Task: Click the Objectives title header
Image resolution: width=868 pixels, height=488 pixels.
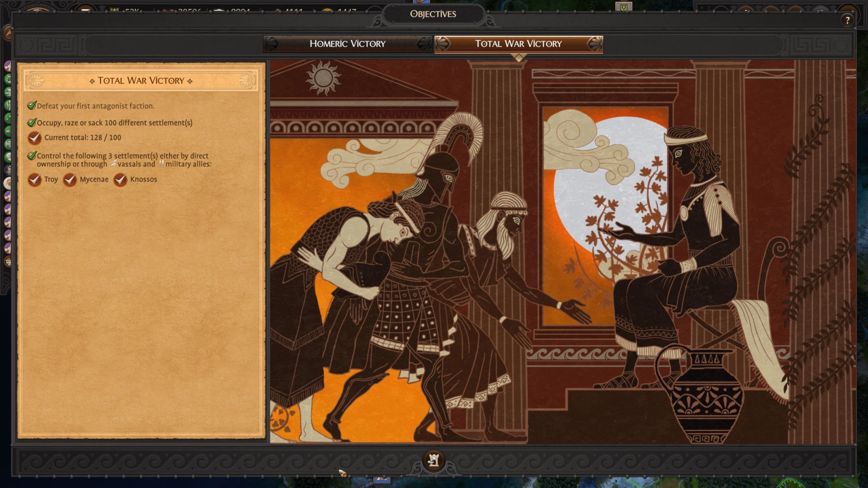Action: [433, 14]
